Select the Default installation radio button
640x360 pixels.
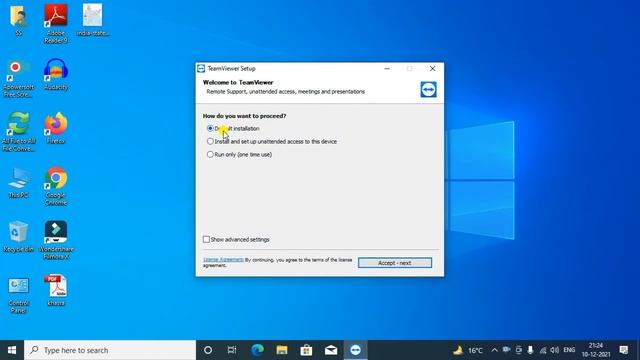click(x=210, y=128)
